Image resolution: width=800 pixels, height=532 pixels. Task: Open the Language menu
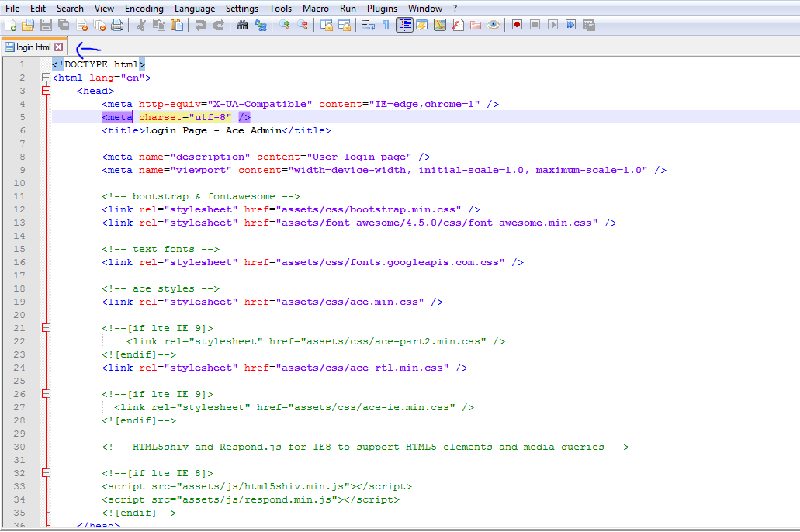195,9
